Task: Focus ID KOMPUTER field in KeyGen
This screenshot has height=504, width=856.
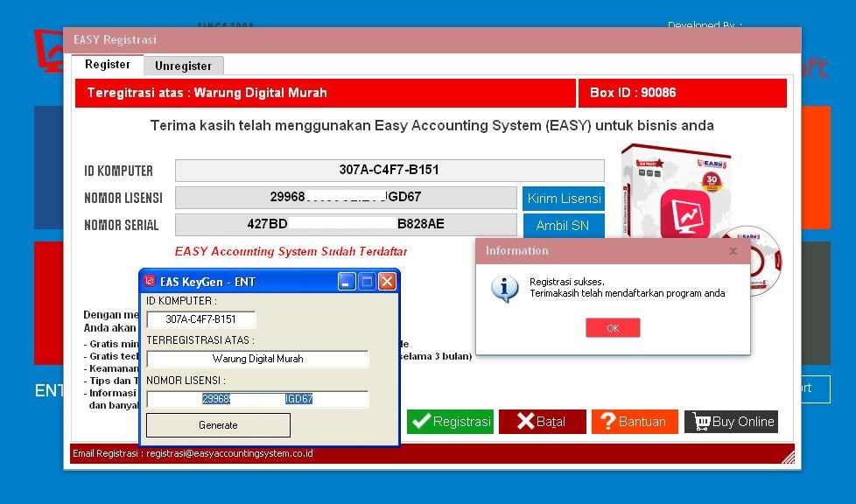Action: point(201,319)
